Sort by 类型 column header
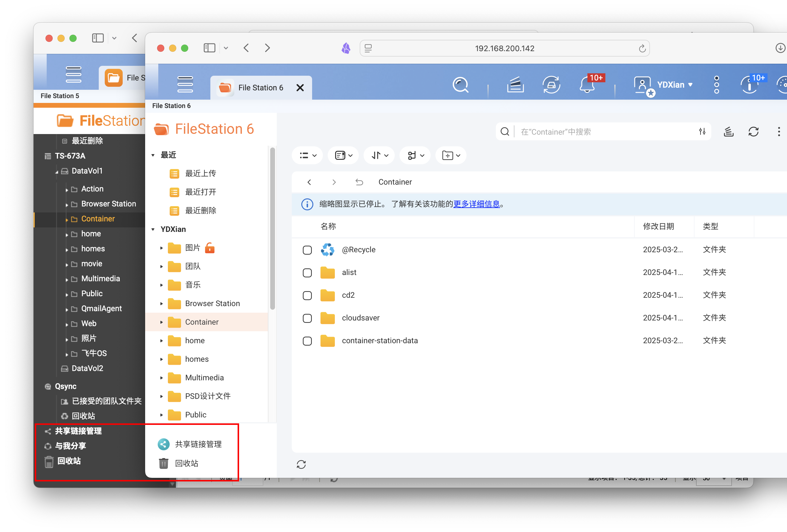 click(x=710, y=226)
